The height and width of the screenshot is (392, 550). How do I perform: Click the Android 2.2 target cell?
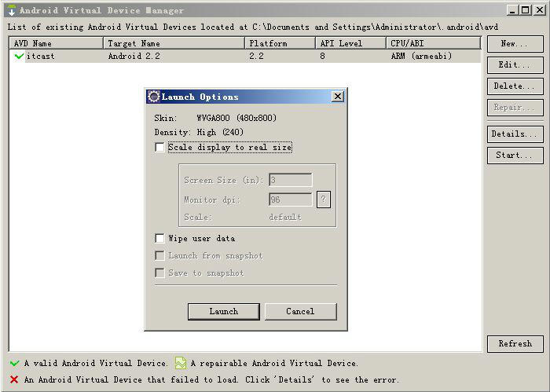[134, 56]
